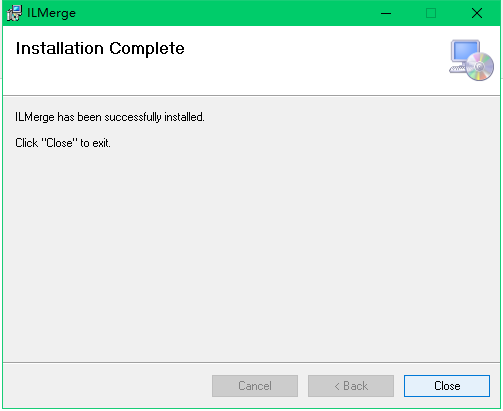The width and height of the screenshot is (503, 411).
Task: Click the Installation Complete heading
Action: [x=100, y=49]
